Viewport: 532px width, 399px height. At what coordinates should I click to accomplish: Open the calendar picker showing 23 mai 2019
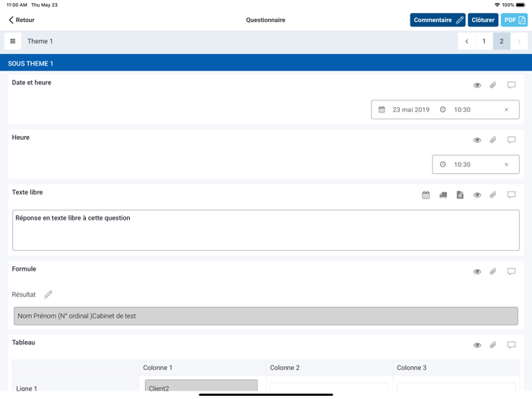[x=404, y=109]
